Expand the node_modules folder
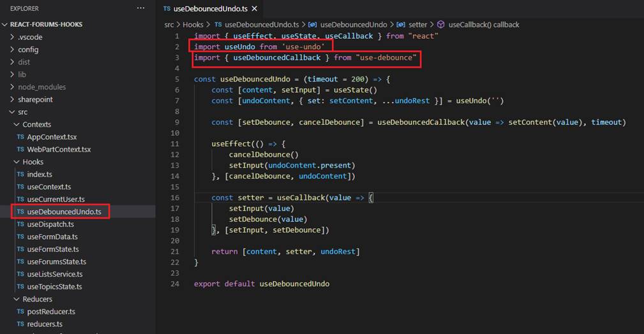 [41, 87]
